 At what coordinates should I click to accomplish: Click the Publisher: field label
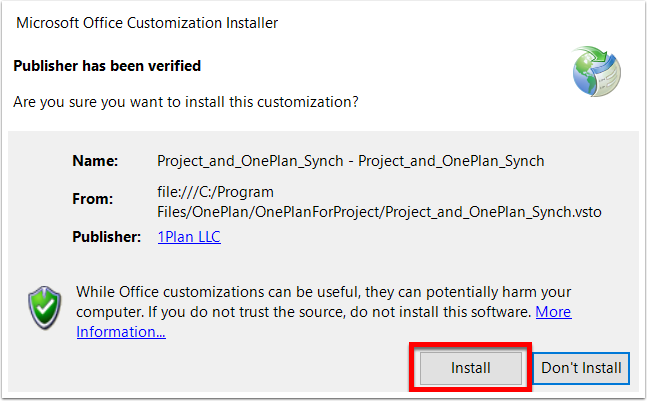[x=106, y=237]
